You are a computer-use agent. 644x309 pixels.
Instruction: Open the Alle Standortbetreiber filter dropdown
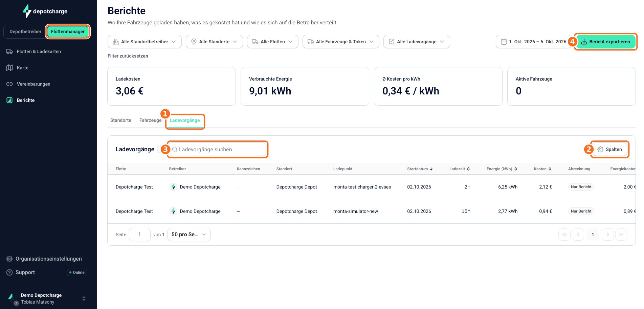point(145,42)
